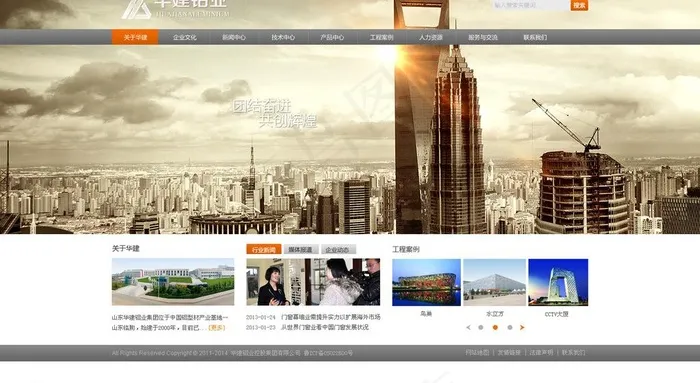Go to previous project with left arrow
Screen dimensions: 700x383
click(x=468, y=327)
